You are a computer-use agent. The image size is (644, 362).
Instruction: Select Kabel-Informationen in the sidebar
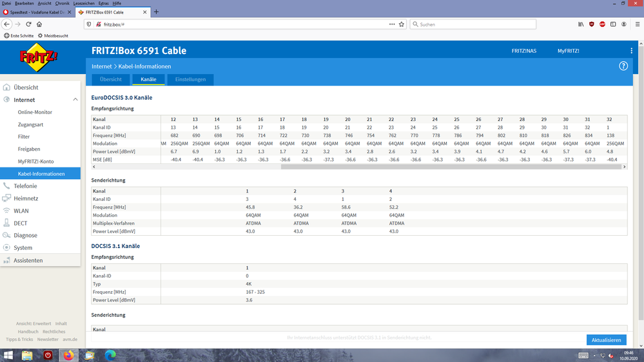[40, 174]
